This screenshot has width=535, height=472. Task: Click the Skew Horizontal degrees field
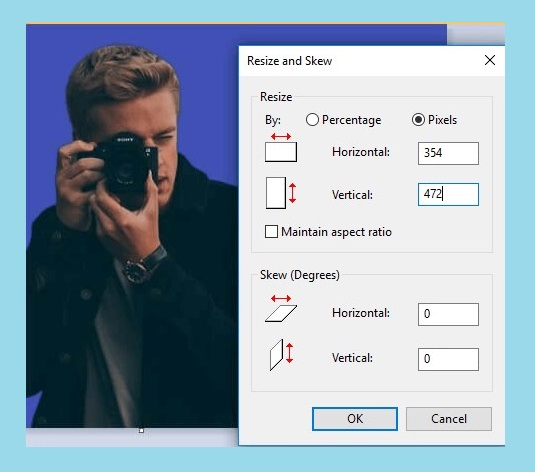(x=448, y=314)
